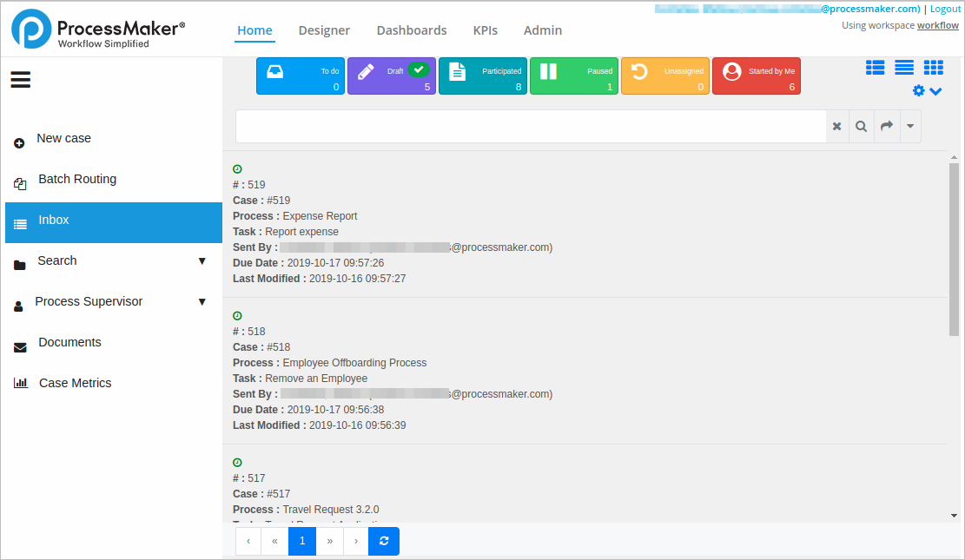Switch to the grid view layout
This screenshot has height=560, width=965.
(933, 68)
